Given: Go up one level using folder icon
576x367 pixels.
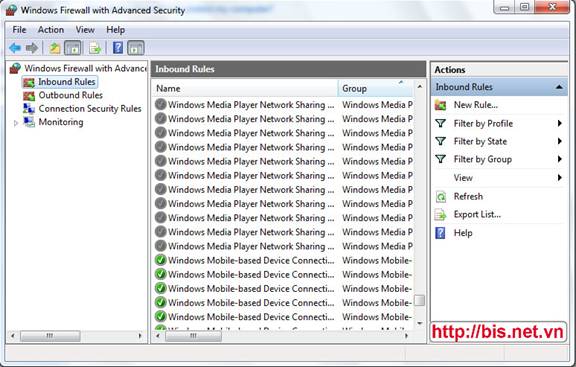Looking at the screenshot, I should [55, 48].
